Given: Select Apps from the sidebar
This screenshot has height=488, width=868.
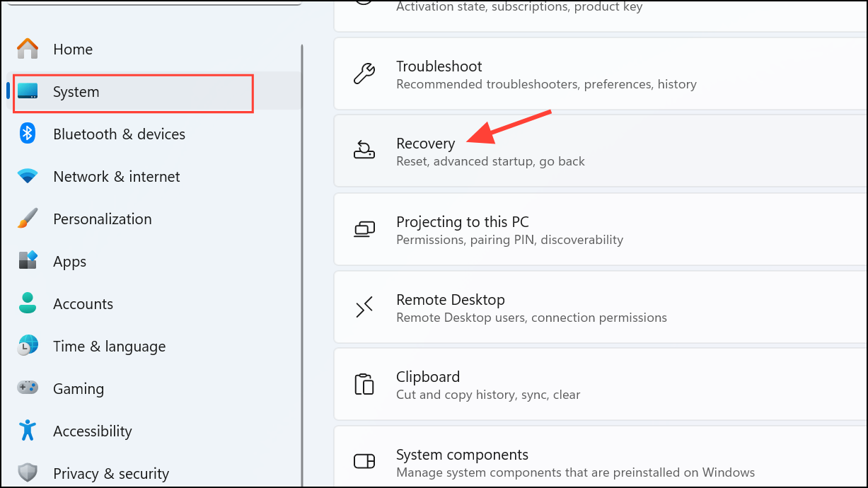Looking at the screenshot, I should point(69,261).
